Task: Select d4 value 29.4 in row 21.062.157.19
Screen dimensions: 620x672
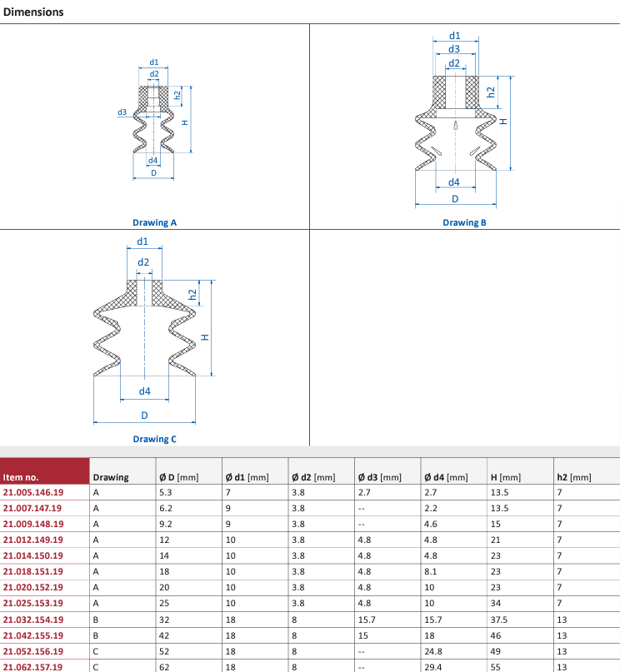Action: (433, 667)
